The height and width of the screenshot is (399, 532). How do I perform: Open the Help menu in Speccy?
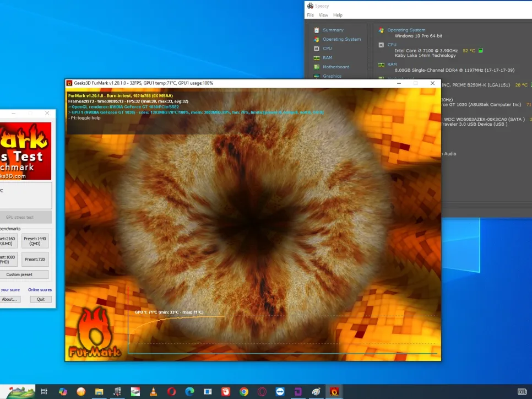[x=338, y=15]
